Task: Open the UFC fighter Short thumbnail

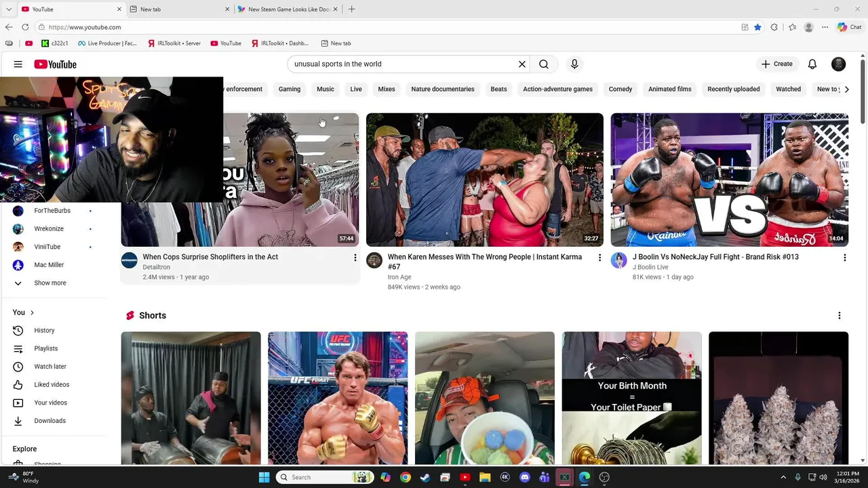Action: pos(338,398)
